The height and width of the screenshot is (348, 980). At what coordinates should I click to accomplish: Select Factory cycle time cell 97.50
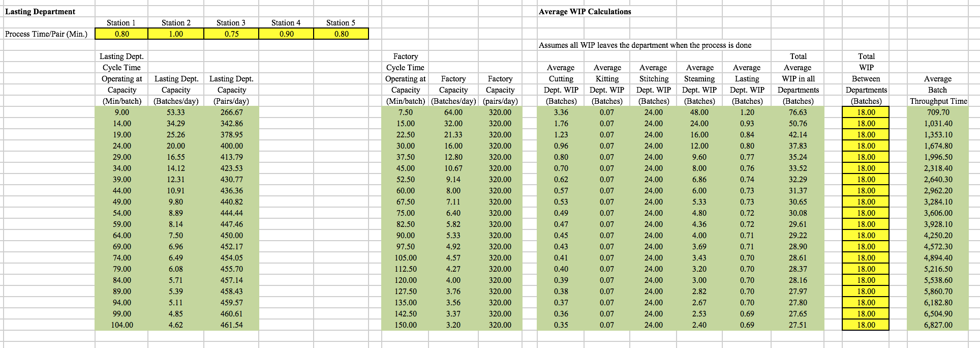pos(406,246)
